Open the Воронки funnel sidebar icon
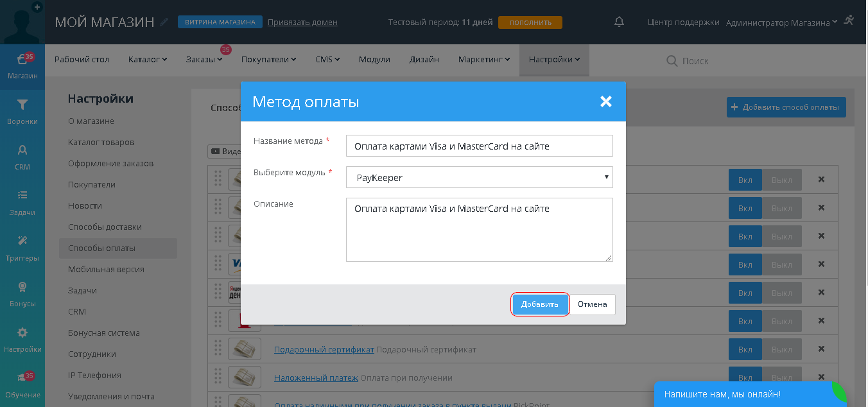Viewport: 868px width, 407px height. point(22,111)
